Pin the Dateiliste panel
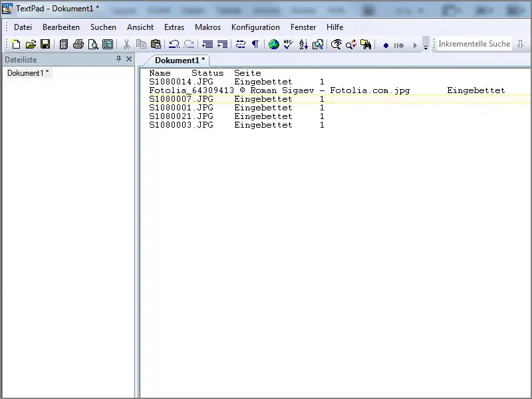 point(118,59)
